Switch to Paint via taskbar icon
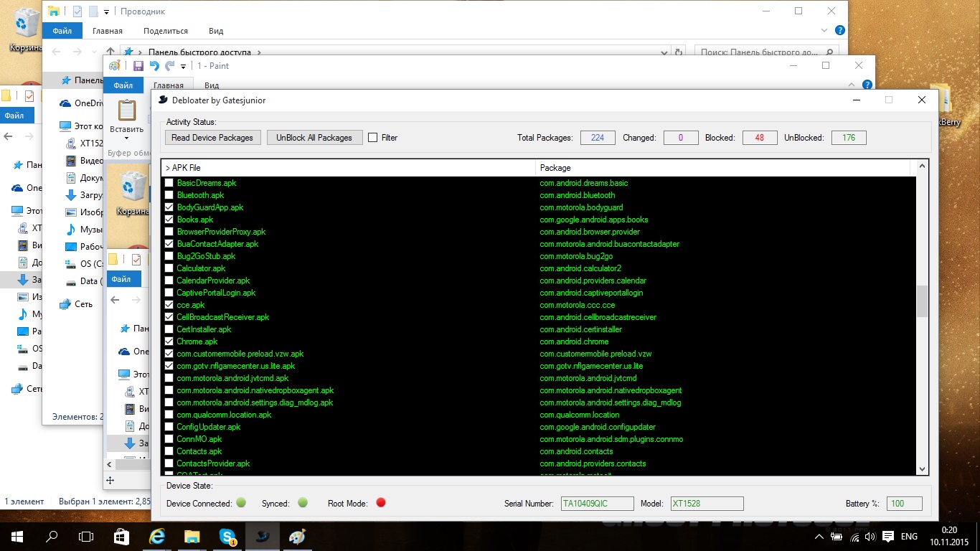Screen dimensions: 980x551 pyautogui.click(x=297, y=536)
